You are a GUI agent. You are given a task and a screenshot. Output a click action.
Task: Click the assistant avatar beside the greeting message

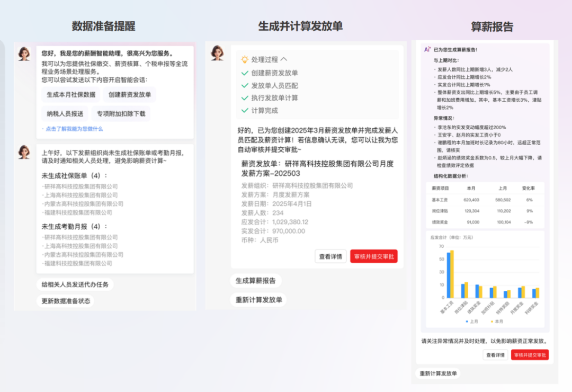[24, 54]
